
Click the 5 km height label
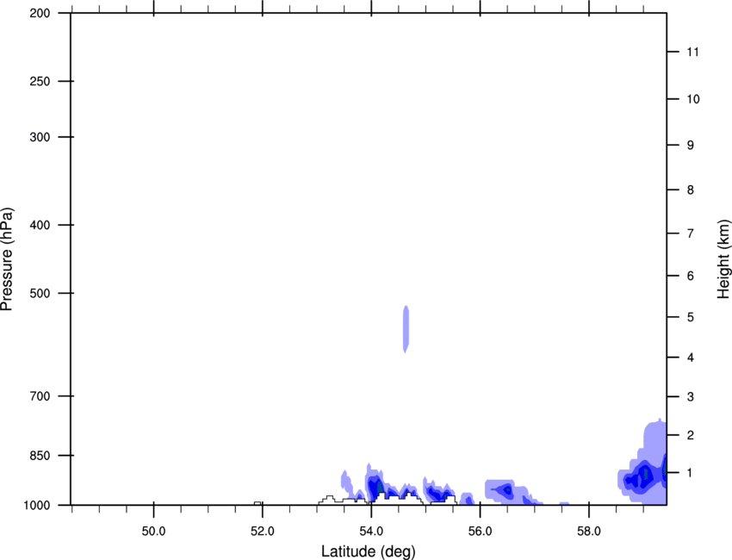coord(691,317)
